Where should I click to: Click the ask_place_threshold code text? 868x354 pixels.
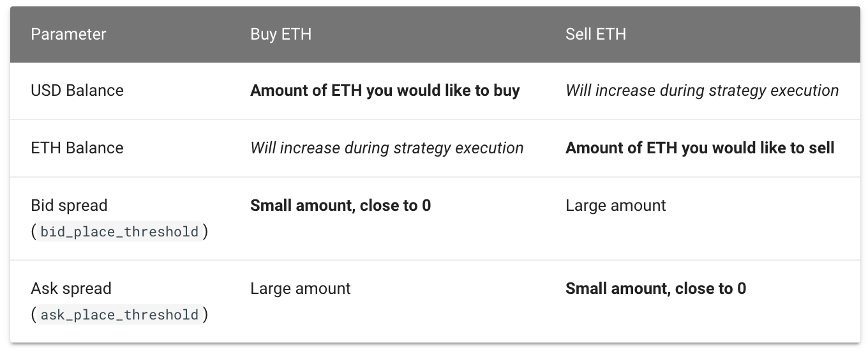coord(119,314)
